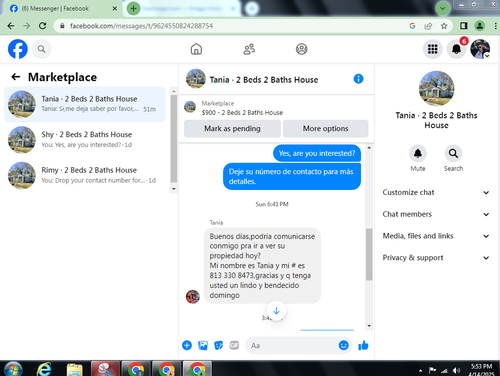Open the account profile picture menu
This screenshot has height=376, width=500.
coord(480,49)
